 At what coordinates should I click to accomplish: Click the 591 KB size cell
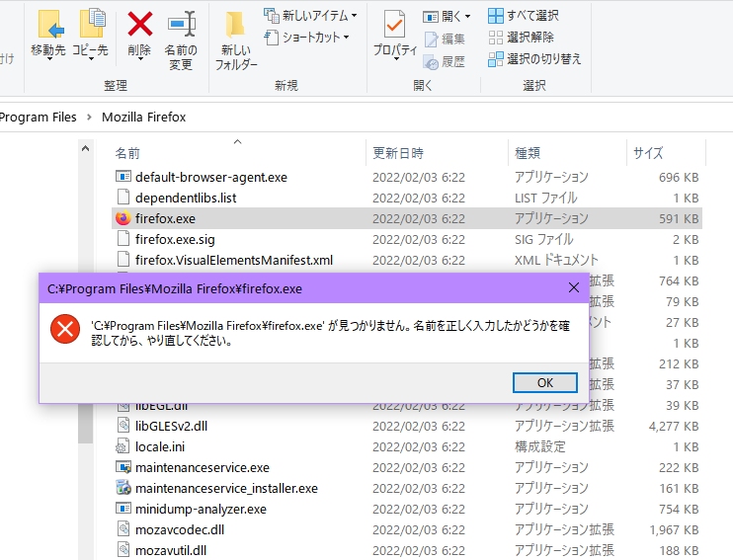tap(679, 218)
